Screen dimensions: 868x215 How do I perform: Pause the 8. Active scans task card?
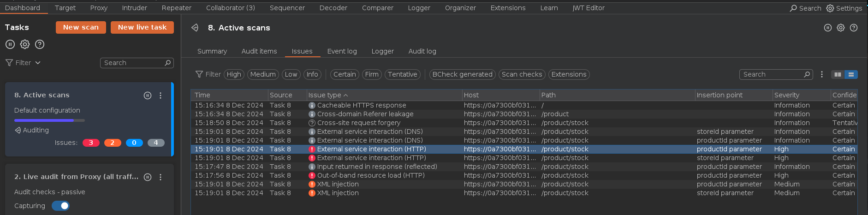148,96
